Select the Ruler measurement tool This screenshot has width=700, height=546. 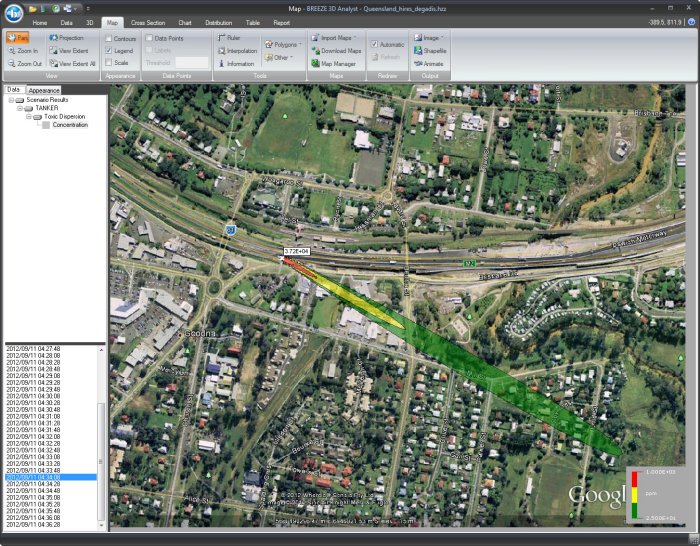[x=232, y=37]
